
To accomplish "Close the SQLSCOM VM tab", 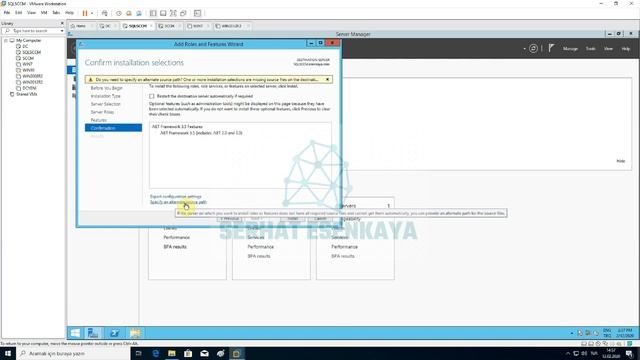I will tap(151, 26).
